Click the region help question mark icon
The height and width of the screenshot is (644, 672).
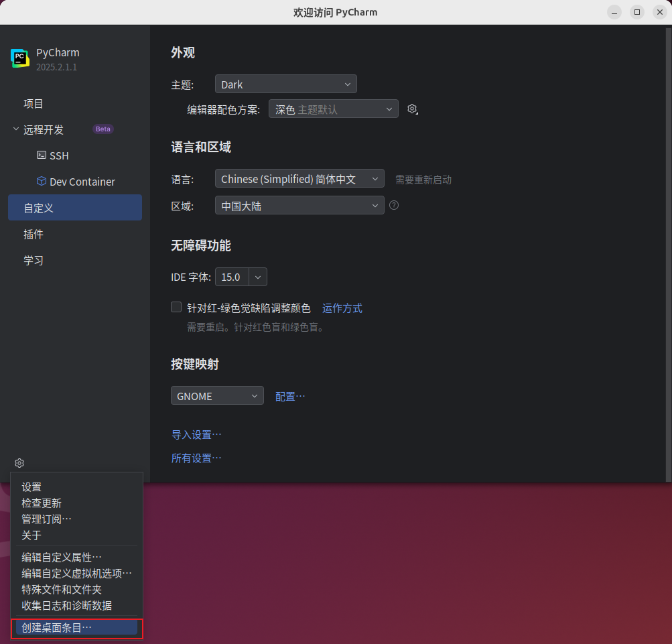click(394, 205)
